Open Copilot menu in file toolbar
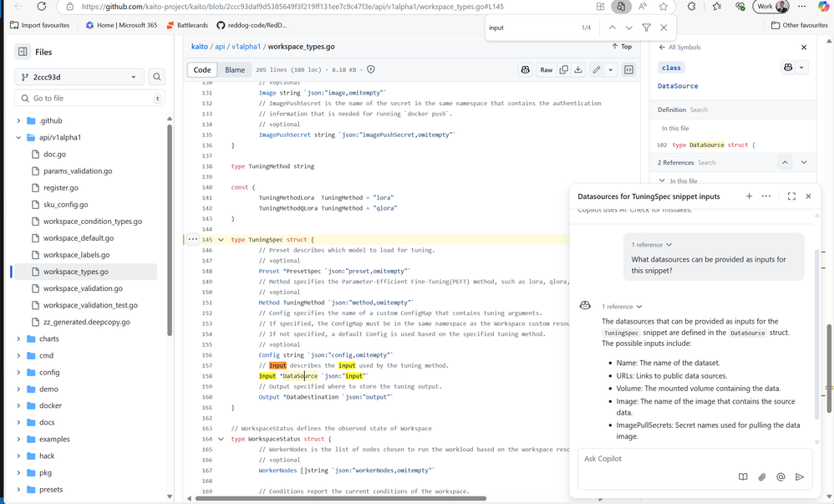This screenshot has height=504, width=834. [526, 69]
